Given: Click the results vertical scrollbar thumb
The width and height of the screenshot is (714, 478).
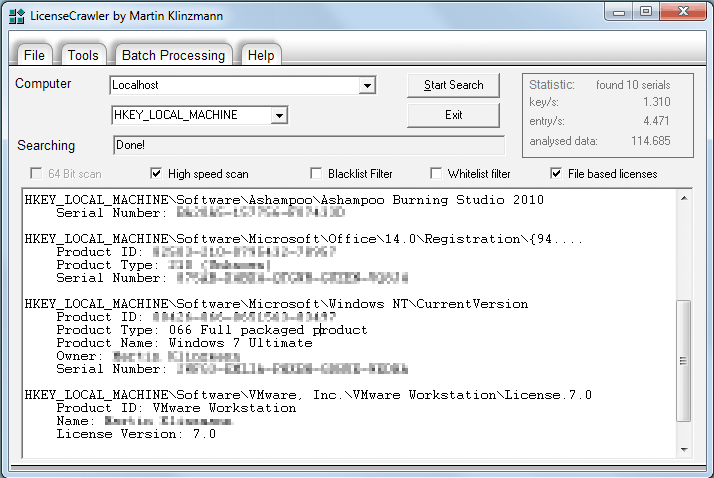Looking at the screenshot, I should 684,361.
